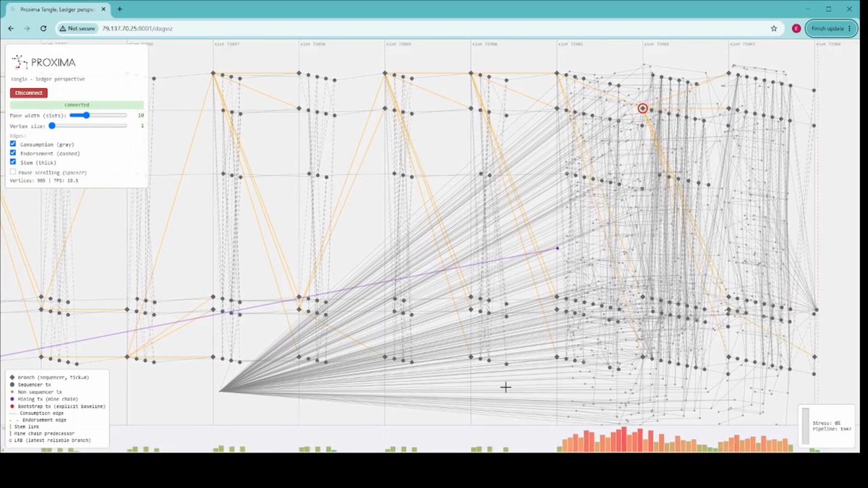The width and height of the screenshot is (868, 488).
Task: Click the red Disconnect button
Action: pyautogui.click(x=29, y=93)
